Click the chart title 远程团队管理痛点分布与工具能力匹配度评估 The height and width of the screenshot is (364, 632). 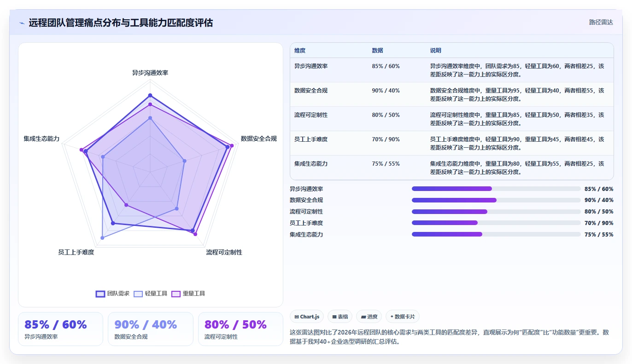(121, 23)
